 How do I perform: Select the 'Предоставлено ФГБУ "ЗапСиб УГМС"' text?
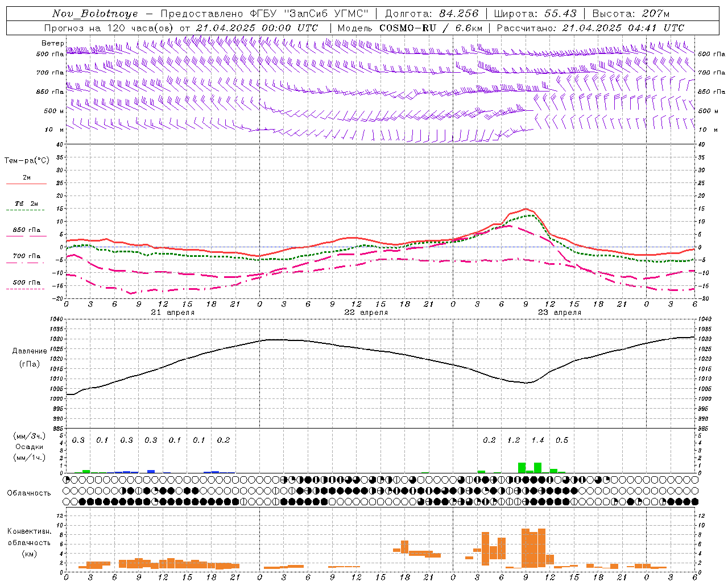264,14
